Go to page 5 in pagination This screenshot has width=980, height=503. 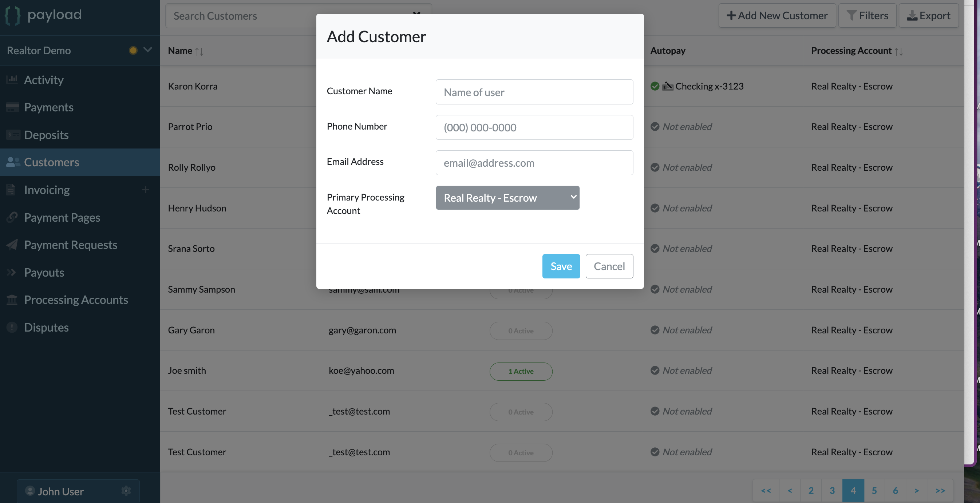tap(874, 491)
